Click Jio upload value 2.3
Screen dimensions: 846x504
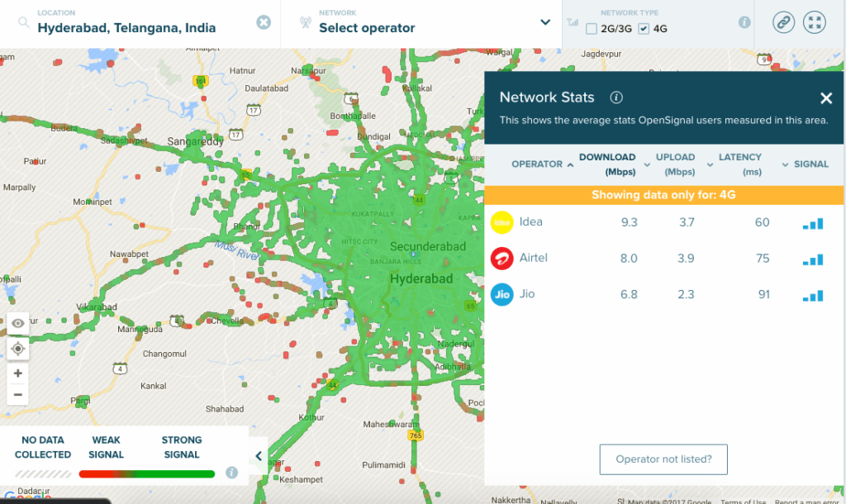(x=686, y=294)
